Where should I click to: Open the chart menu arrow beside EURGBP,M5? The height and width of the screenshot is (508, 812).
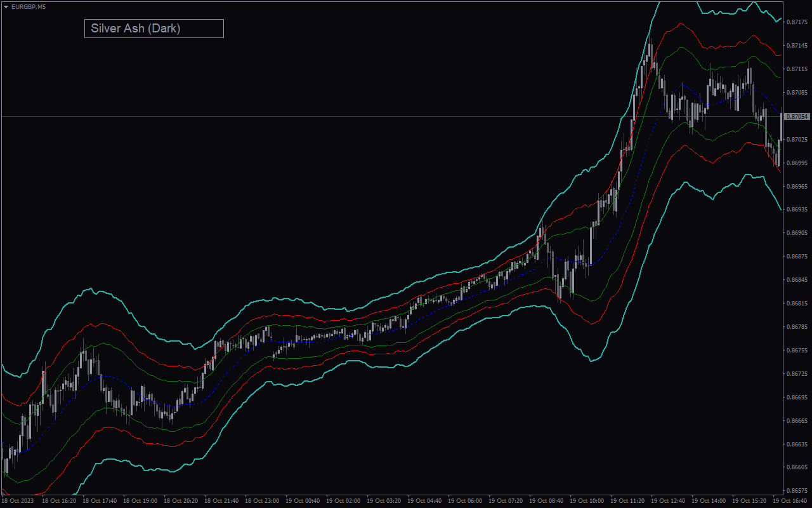coord(6,6)
